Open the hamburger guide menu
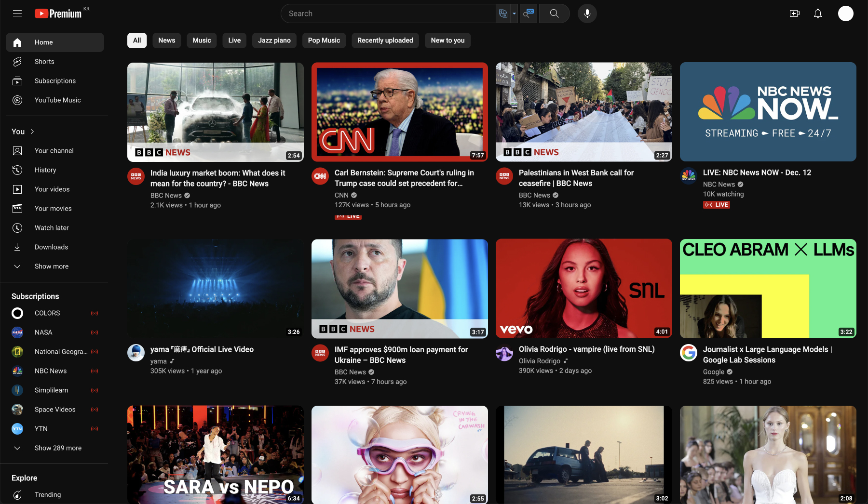Image resolution: width=868 pixels, height=504 pixels. coord(17,13)
